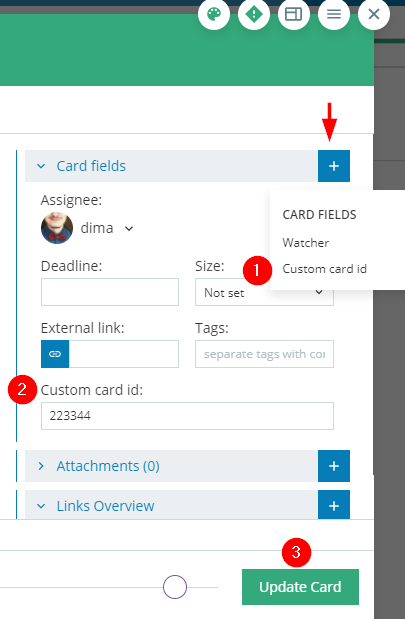Collapse the Links Overview section
Screen dimensions: 405x619
click(x=41, y=506)
